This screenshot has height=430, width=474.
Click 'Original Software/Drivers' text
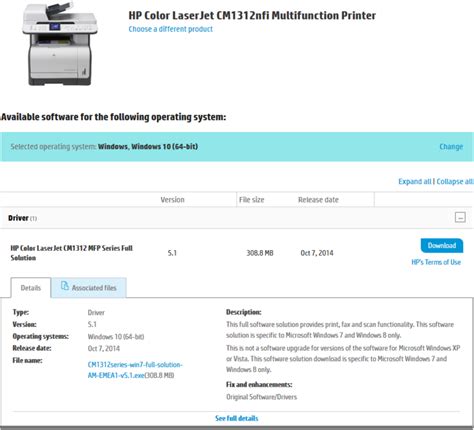tap(262, 397)
